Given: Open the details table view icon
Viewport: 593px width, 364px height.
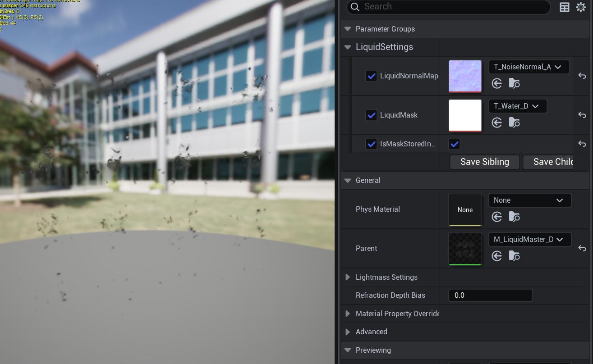Looking at the screenshot, I should click(x=565, y=7).
